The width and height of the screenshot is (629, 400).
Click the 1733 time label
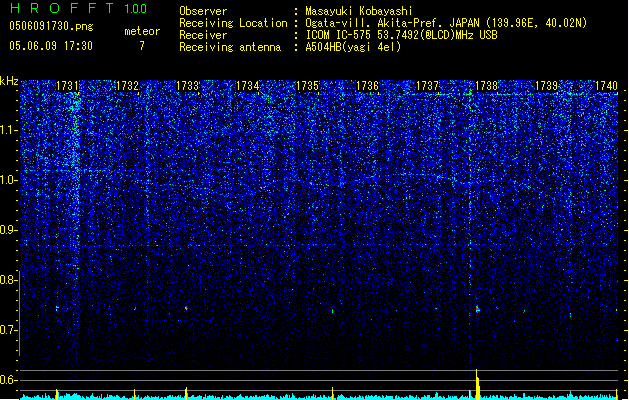pos(187,86)
